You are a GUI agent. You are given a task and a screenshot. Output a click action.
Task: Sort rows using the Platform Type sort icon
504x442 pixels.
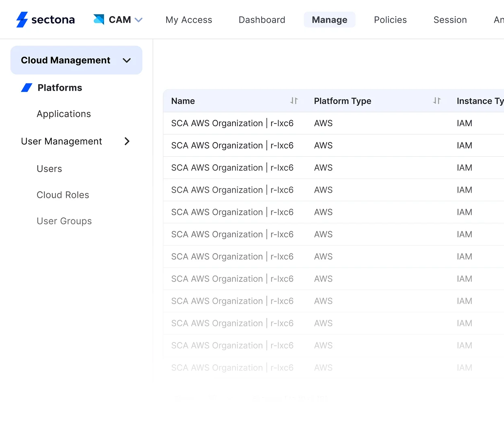(x=437, y=101)
